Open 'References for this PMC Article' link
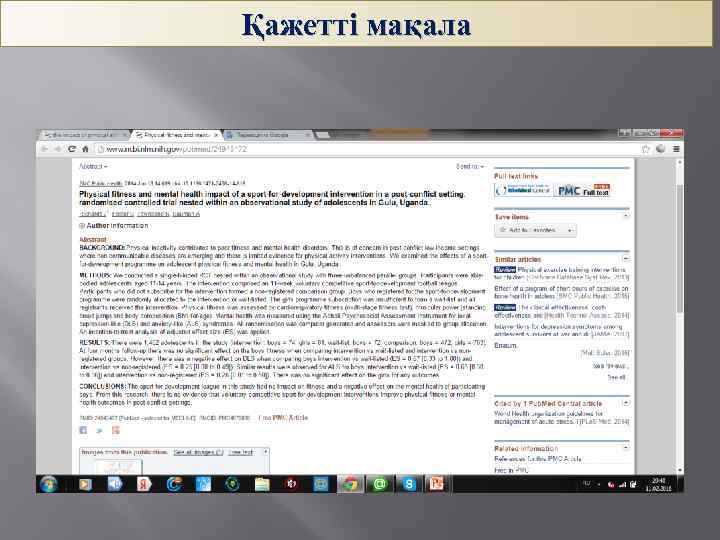This screenshot has height=540, width=720. tap(538, 459)
